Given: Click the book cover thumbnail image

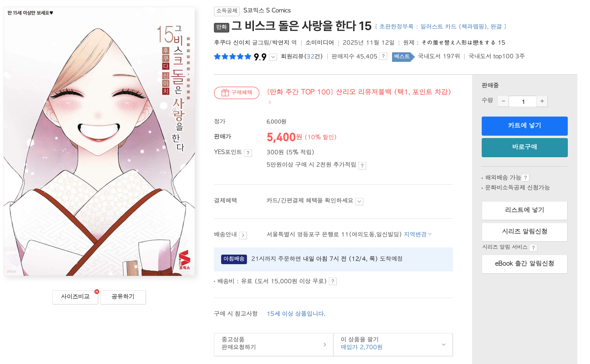Looking at the screenshot, I should tap(99, 141).
